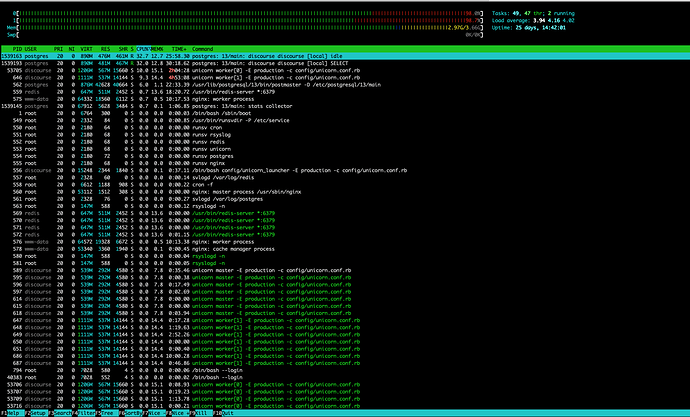Select postgres SELECT process PID 1539193
The height and width of the screenshot is (417, 690).
point(345,63)
